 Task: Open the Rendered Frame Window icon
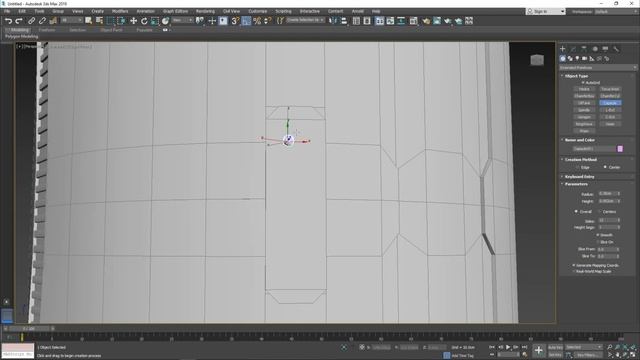click(x=437, y=21)
